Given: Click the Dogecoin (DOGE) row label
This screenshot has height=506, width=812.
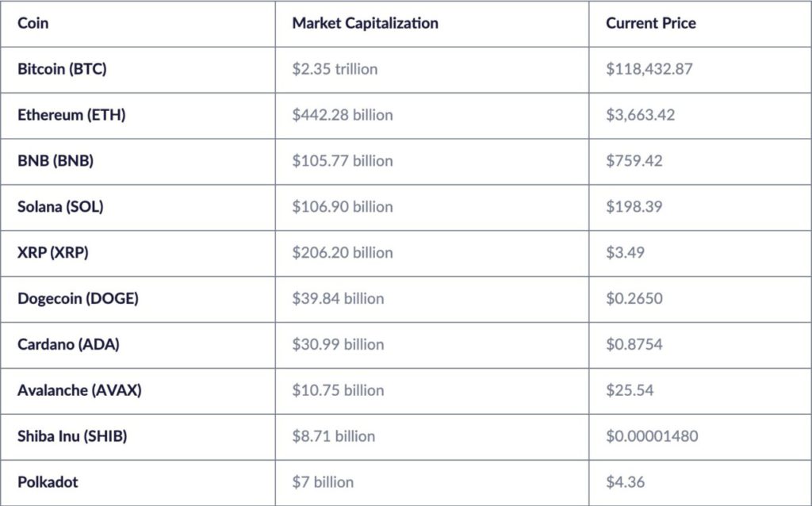Looking at the screenshot, I should tap(78, 299).
